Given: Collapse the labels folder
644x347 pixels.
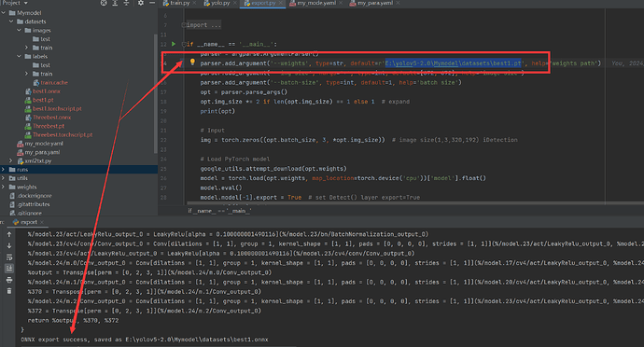Looking at the screenshot, I should click(x=19, y=56).
